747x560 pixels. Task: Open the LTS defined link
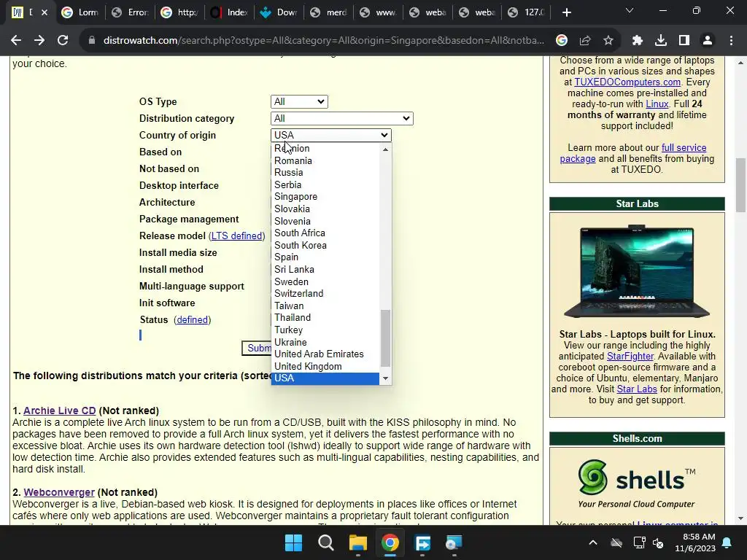pos(237,236)
